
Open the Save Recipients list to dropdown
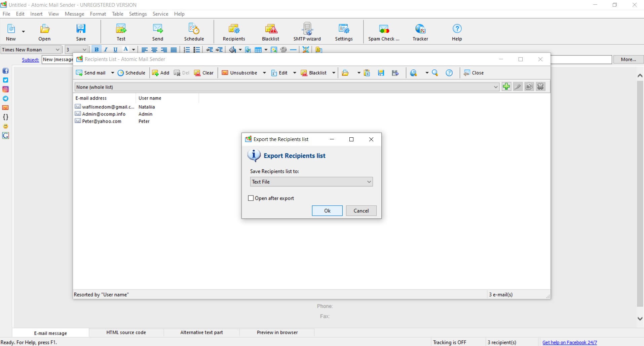pyautogui.click(x=311, y=182)
